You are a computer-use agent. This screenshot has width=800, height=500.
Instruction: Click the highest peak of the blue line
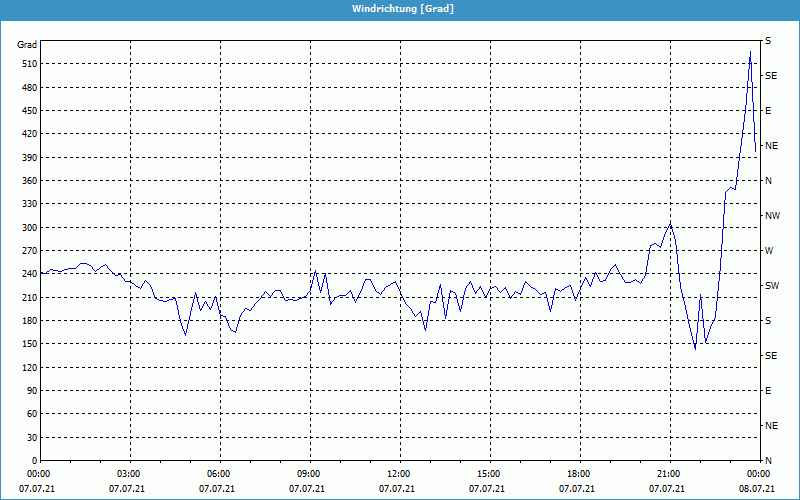750,52
